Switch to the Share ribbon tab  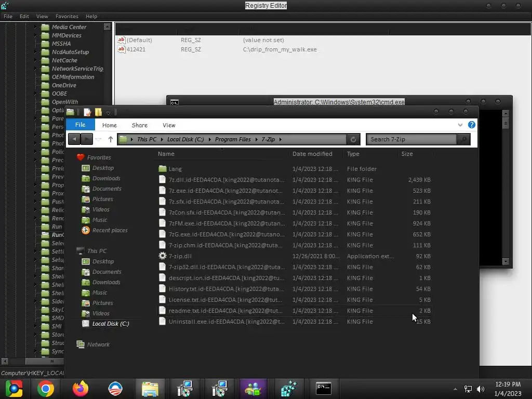pos(139,125)
